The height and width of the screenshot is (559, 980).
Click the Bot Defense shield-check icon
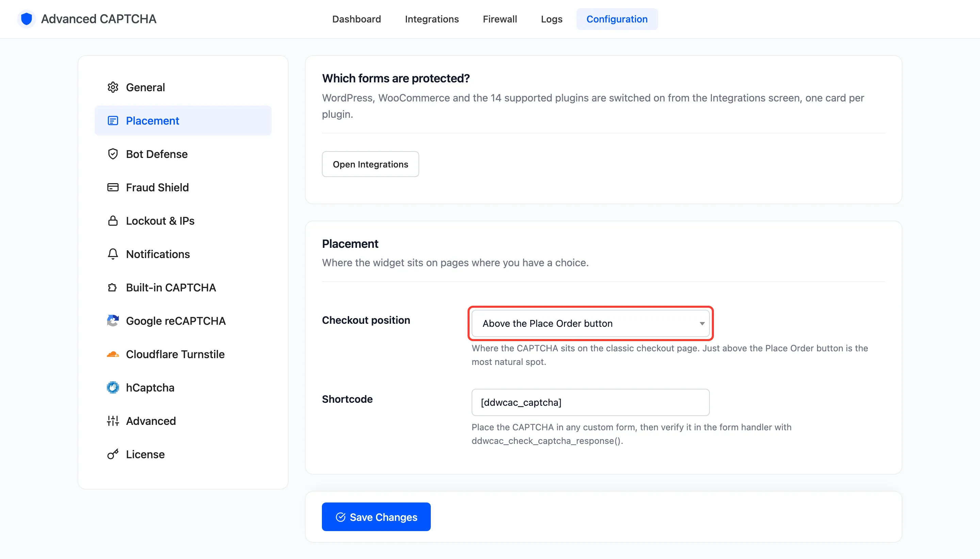tap(113, 154)
